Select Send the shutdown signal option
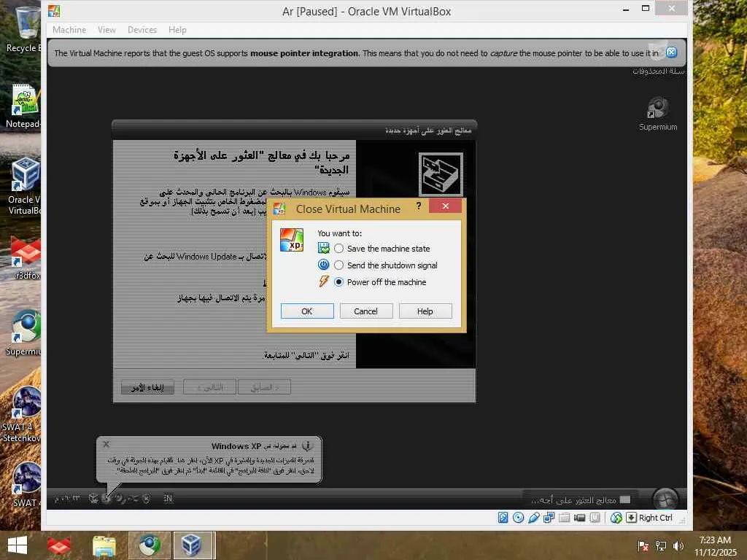The width and height of the screenshot is (747, 560). (x=386, y=265)
